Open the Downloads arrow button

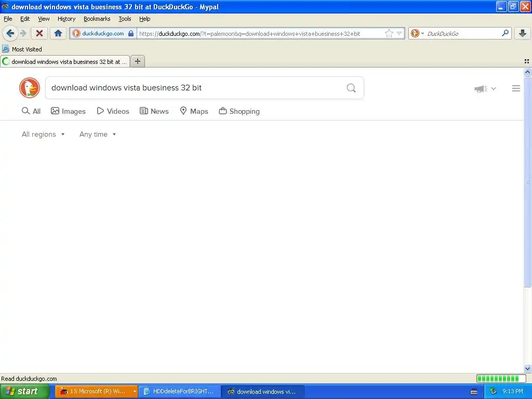click(x=523, y=33)
